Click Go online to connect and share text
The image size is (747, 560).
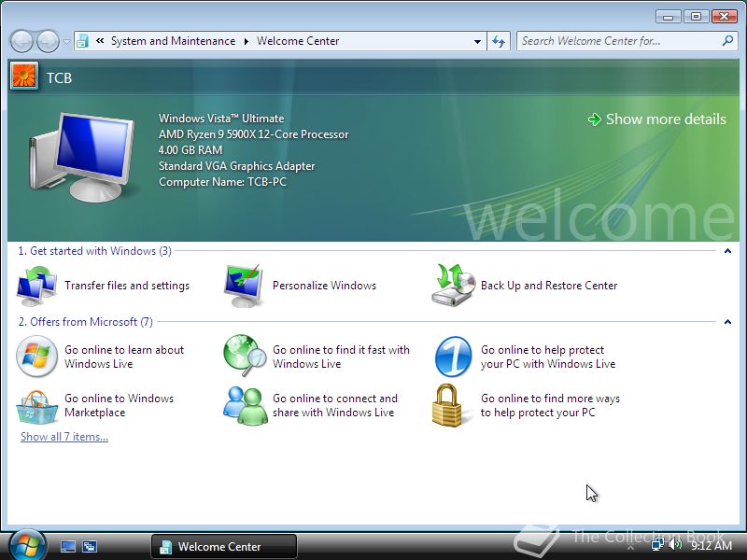point(335,405)
